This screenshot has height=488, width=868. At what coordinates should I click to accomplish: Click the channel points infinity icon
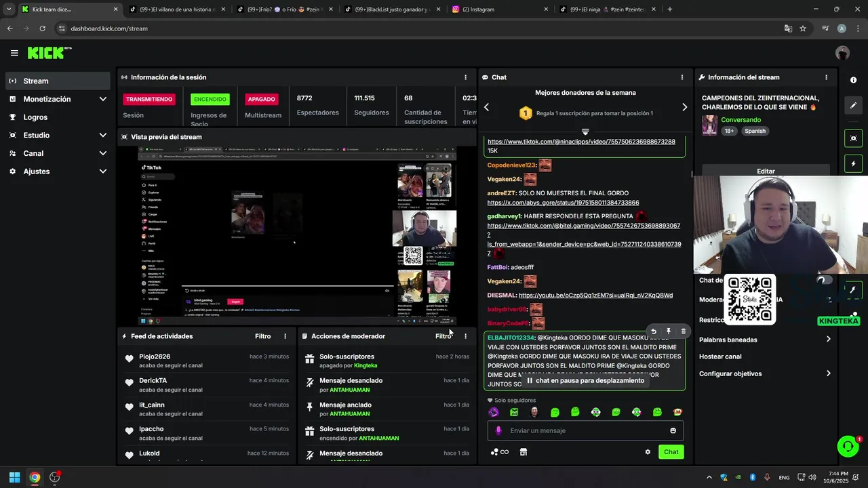[x=500, y=452]
